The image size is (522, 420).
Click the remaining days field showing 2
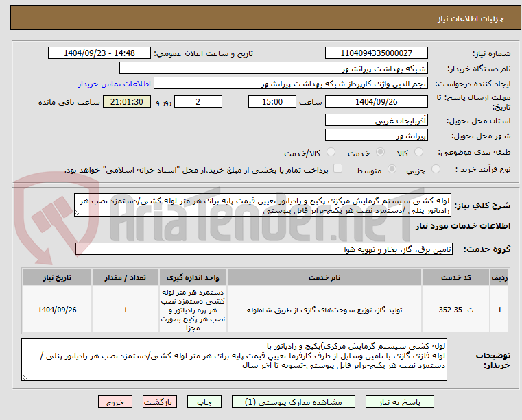(198, 101)
